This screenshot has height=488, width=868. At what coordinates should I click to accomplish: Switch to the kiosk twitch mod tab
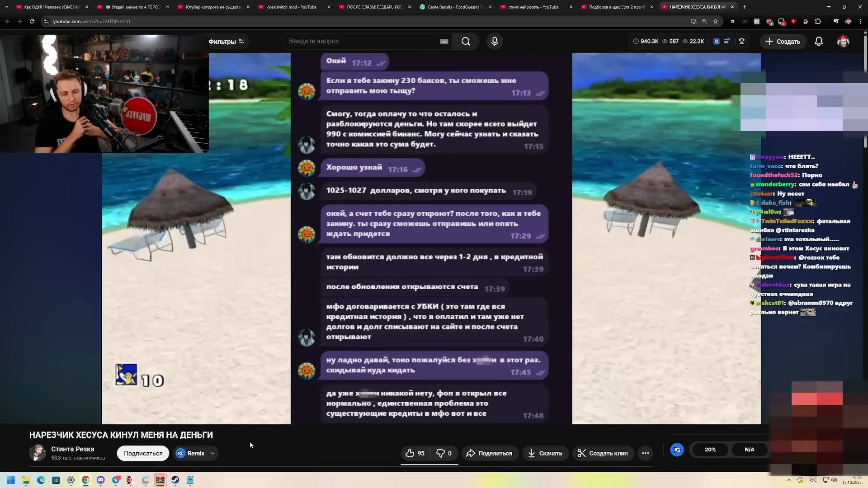coord(292,7)
